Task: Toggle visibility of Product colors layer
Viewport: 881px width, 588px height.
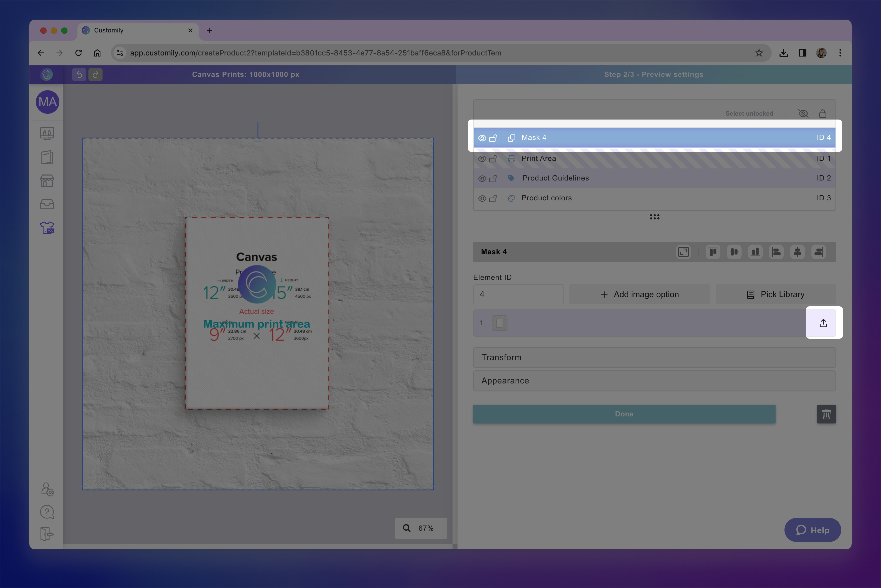Action: tap(482, 198)
